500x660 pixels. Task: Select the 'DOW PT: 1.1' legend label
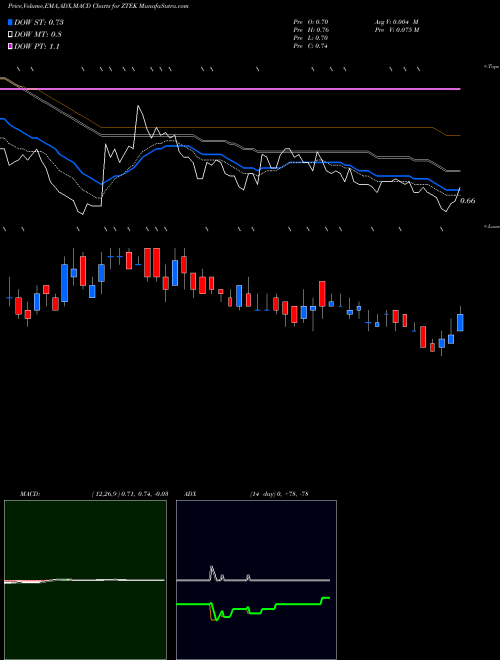37,47
